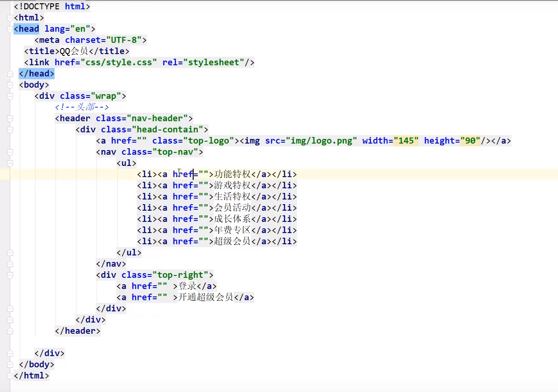Screen dimensions: 558x392
Task: Click the </header> closing tag text
Action: [x=77, y=331]
